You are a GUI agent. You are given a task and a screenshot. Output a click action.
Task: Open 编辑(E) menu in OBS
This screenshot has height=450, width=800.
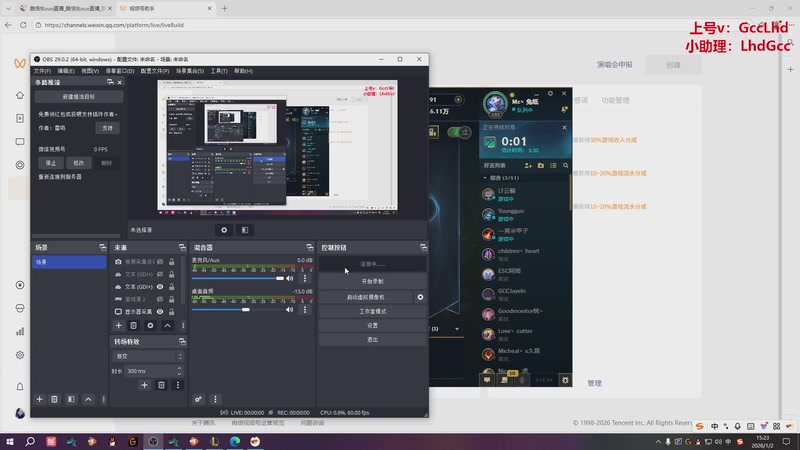point(66,71)
